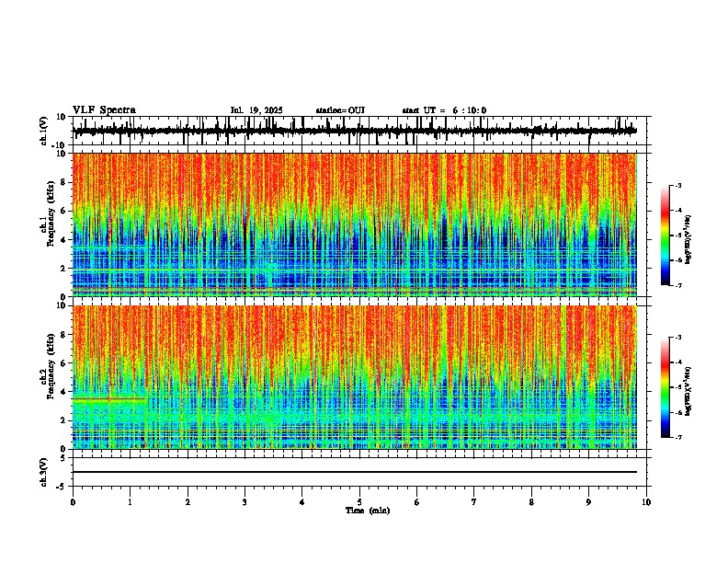Screen dimensions: 728x563
Task: Click the '5' time axis tick label
Action: [x=359, y=502]
